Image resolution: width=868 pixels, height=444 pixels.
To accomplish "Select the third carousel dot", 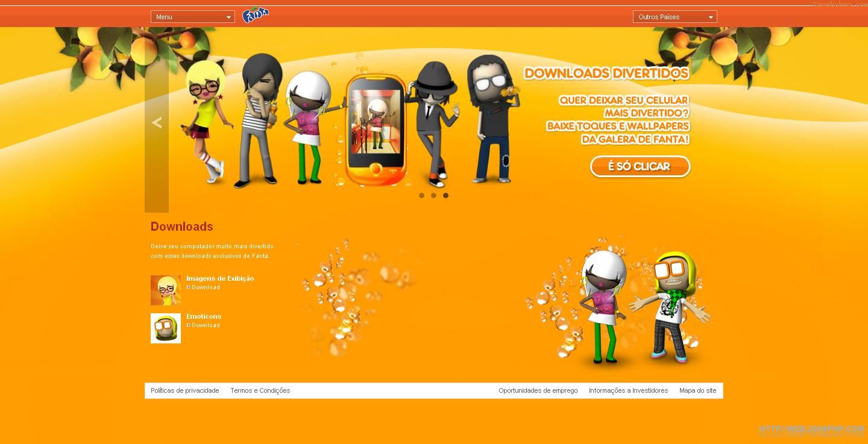I will click(445, 195).
